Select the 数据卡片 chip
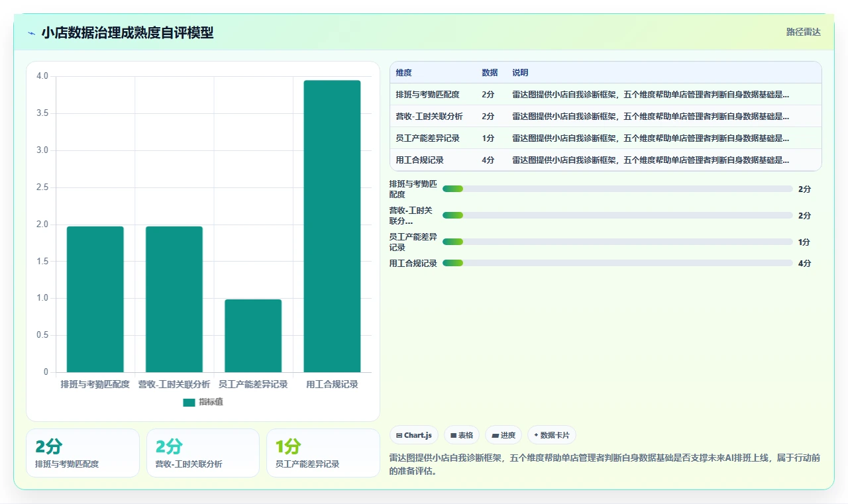This screenshot has height=504, width=848. [552, 435]
